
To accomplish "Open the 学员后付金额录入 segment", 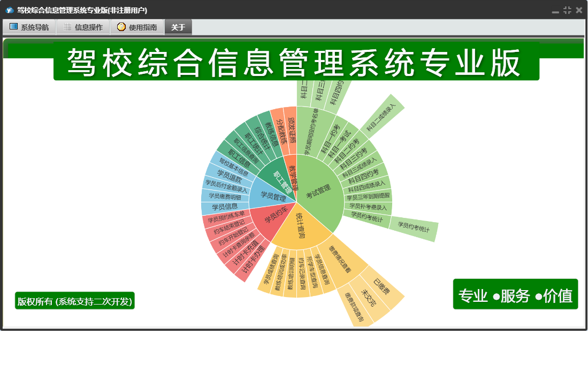I will pos(226,186).
